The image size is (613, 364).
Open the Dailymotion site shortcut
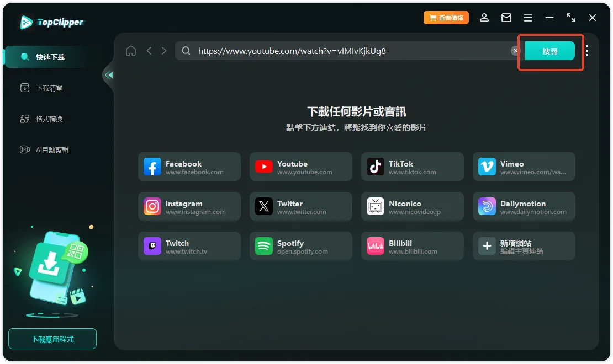click(x=524, y=207)
